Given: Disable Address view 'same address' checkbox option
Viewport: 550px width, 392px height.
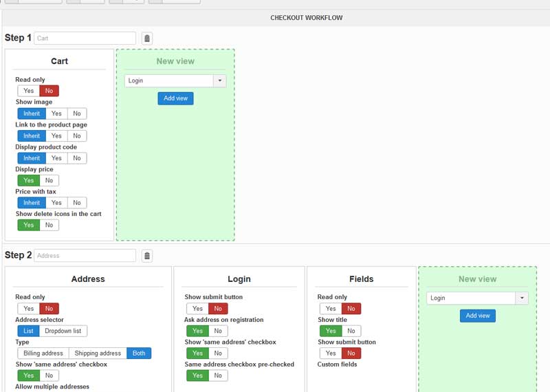Looking at the screenshot, I should point(49,375).
